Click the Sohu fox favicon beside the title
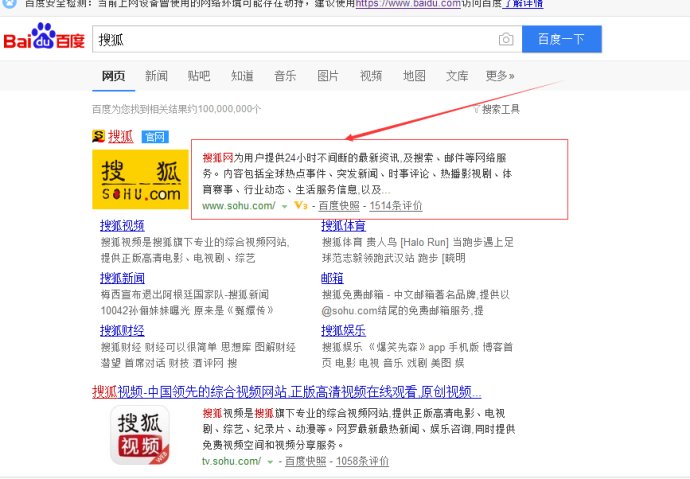This screenshot has height=479, width=690. coord(98,136)
